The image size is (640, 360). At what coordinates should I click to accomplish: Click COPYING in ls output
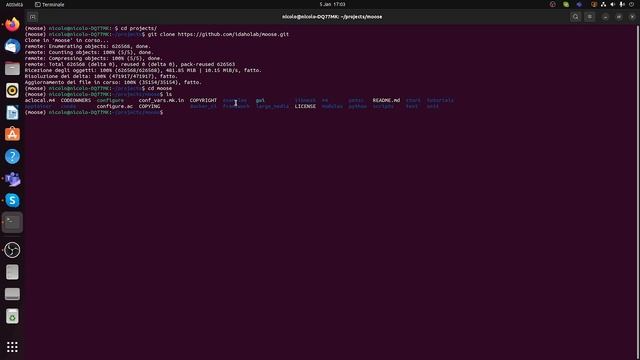coord(149,106)
